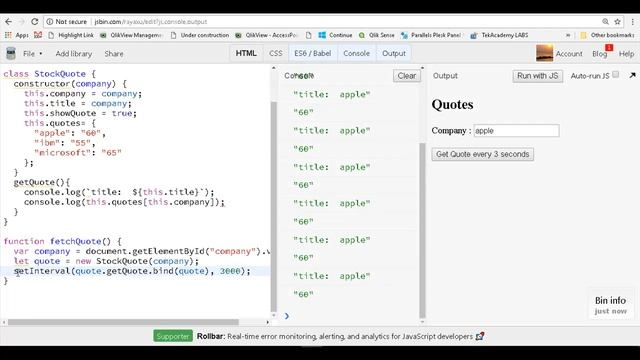
Task: Open the QlikView Management bookmark
Action: (x=131, y=35)
